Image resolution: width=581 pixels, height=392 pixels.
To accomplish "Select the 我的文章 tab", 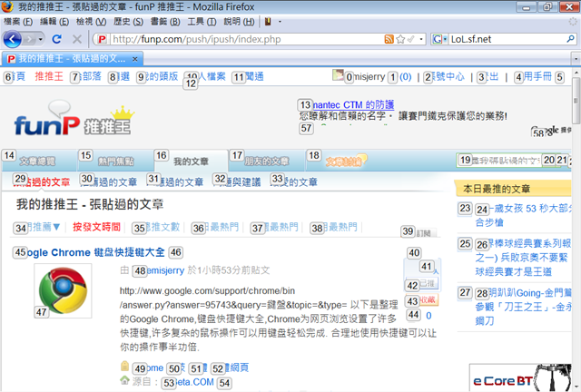I will (191, 162).
